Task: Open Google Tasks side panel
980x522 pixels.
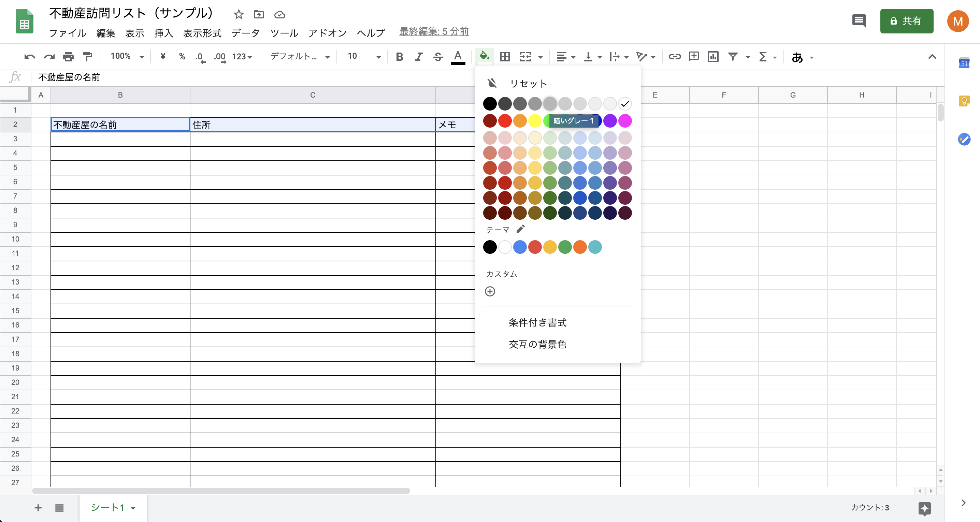Action: coord(964,139)
